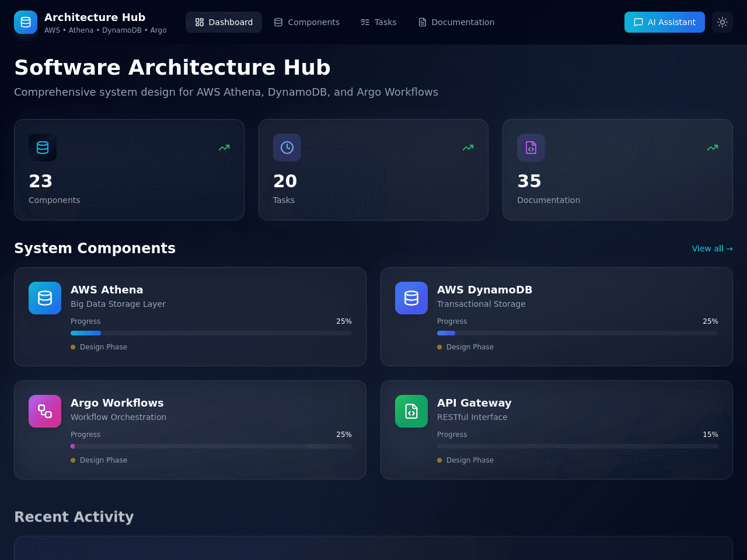
Task: Click the Dashboard tab grid icon
Action: click(200, 22)
